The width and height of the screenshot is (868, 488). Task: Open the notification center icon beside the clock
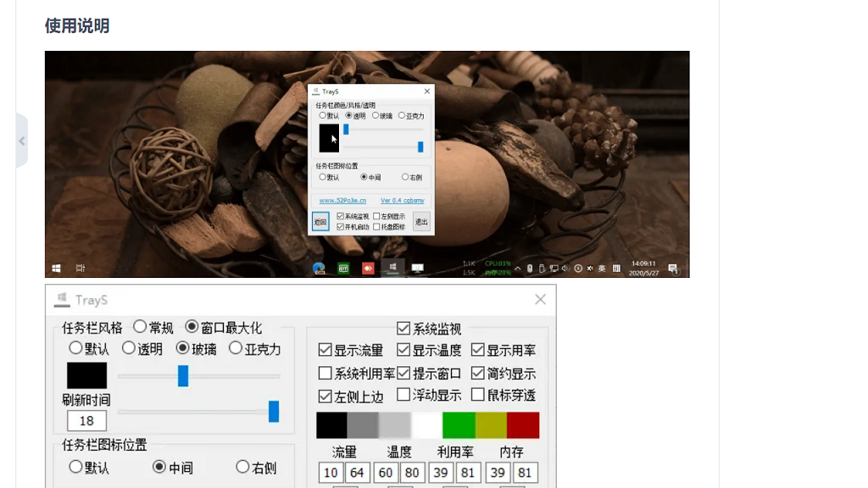[x=673, y=269]
